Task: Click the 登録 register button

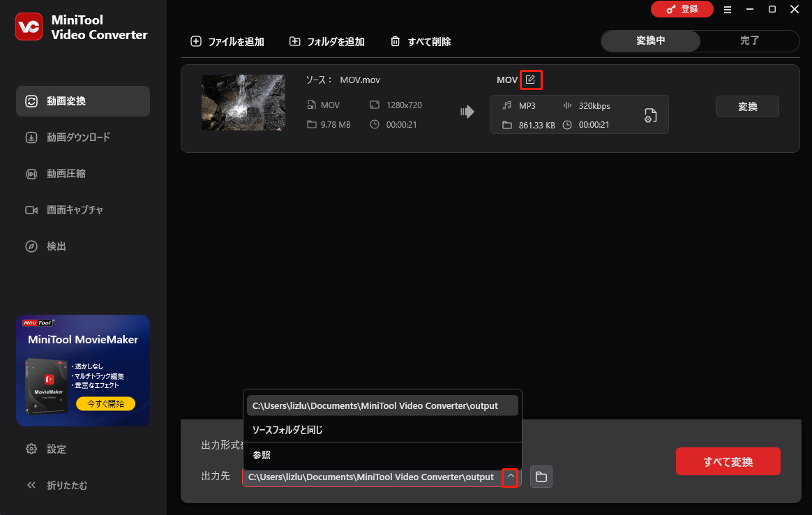Action: click(682, 9)
